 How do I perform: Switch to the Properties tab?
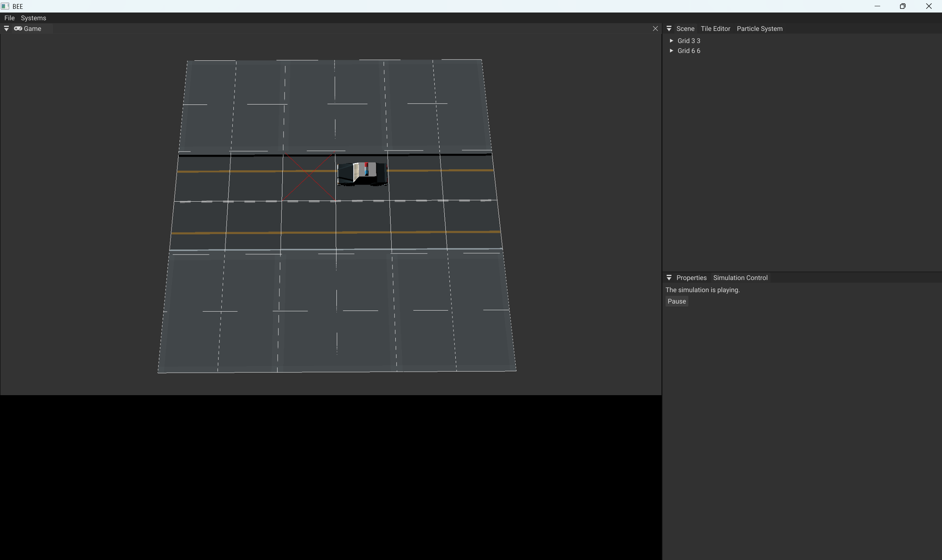click(x=691, y=278)
